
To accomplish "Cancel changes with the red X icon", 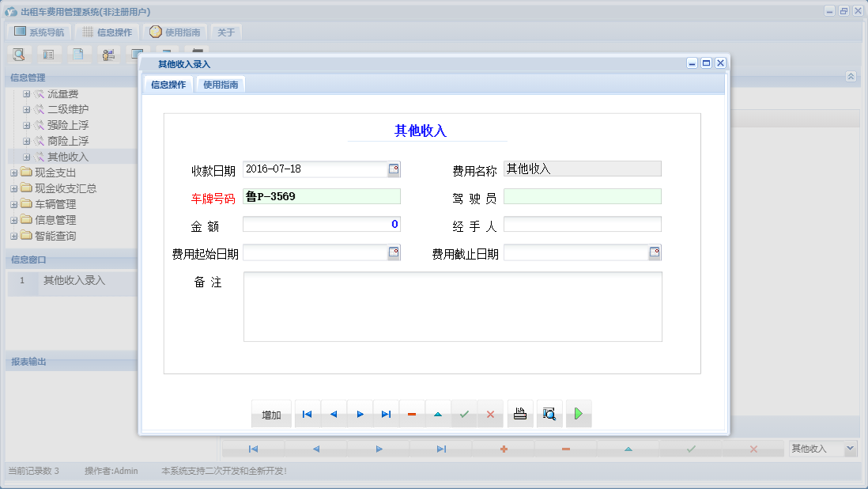I will click(x=491, y=413).
